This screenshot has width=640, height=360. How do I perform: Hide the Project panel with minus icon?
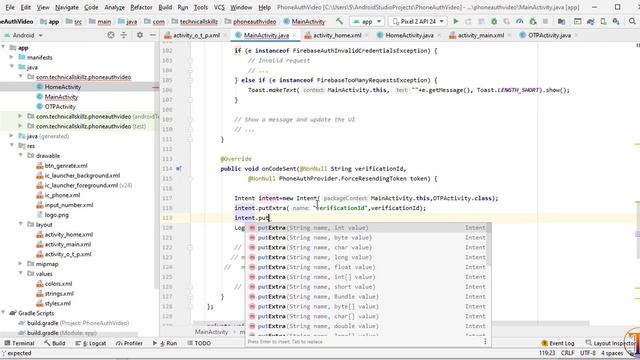point(152,35)
